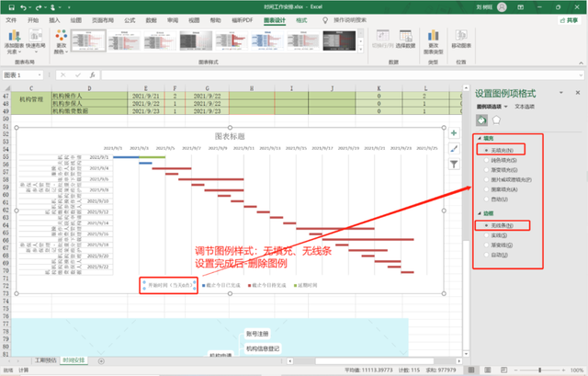This screenshot has width=588, height=376.
Task: Switch to Page Break Preview in status bar
Action: (x=503, y=370)
